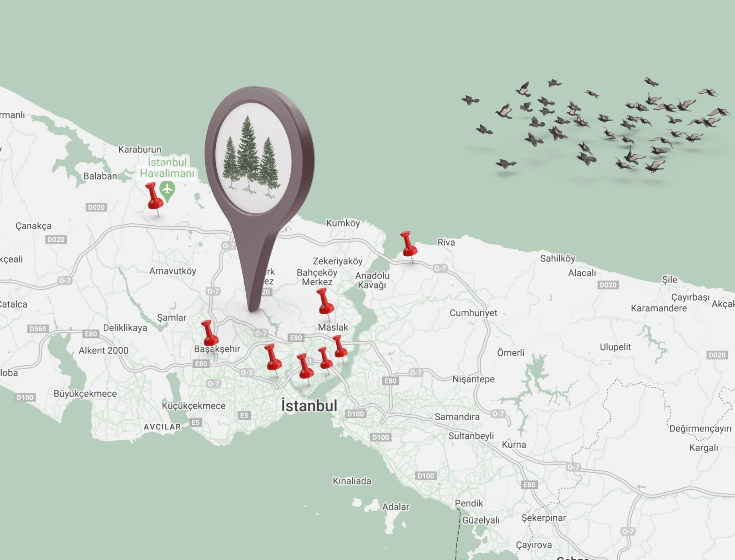Select the Nişantepe label
Screen dimensions: 735x560
[473, 379]
